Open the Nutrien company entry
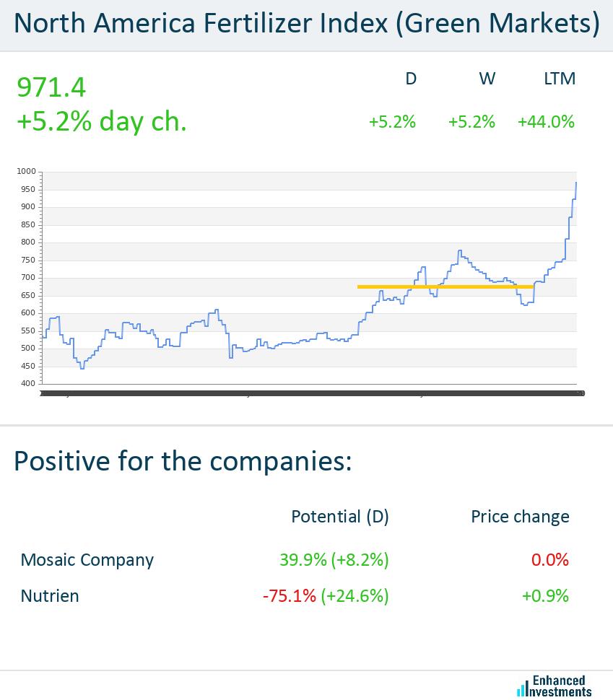 50,596
